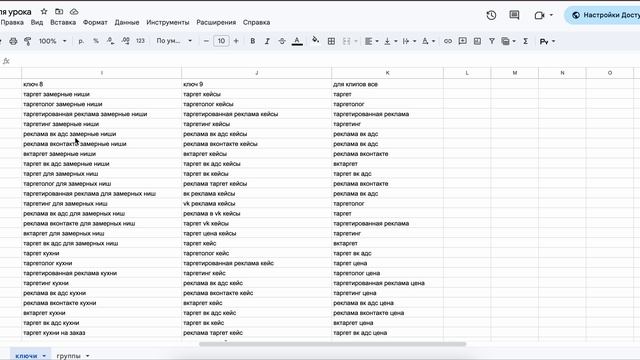Image resolution: width=640 pixels, height=360 pixels.
Task: Open the zoom 100% dropdown
Action: tap(52, 41)
